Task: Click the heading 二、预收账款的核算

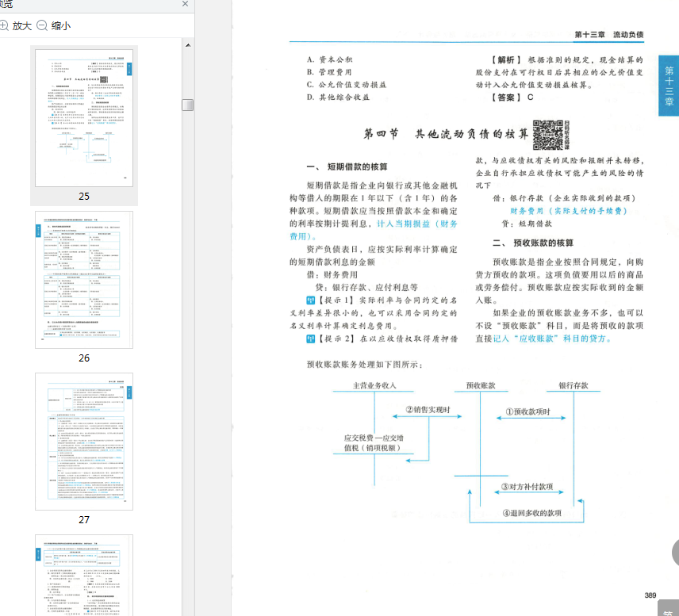Action: [533, 243]
